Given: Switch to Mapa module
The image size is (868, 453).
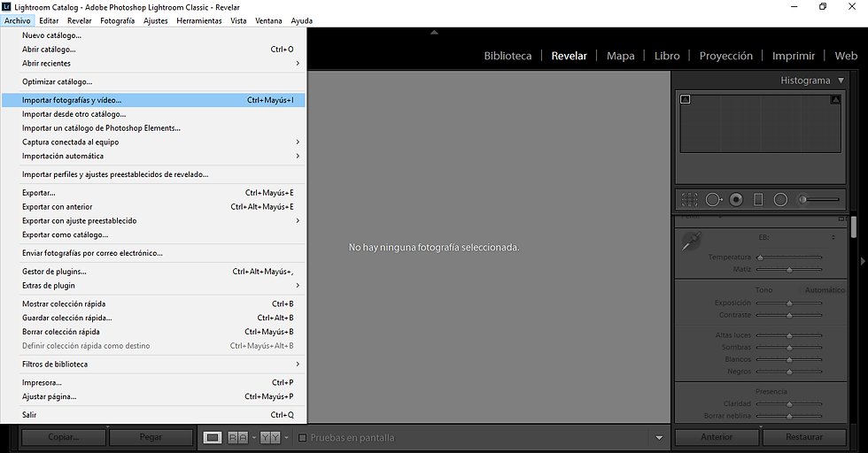Looking at the screenshot, I should point(621,56).
